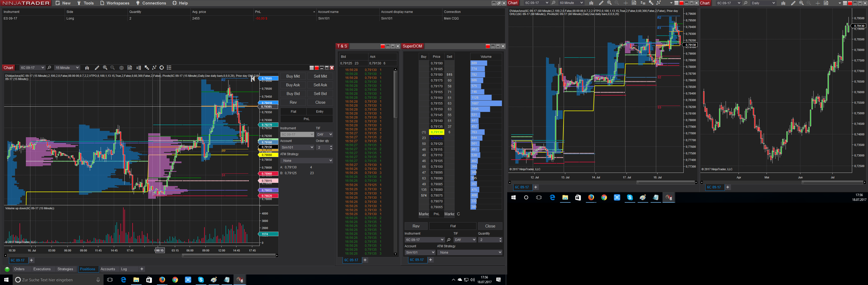Open the properties list icon in 15 Minute chart

pyautogui.click(x=169, y=68)
